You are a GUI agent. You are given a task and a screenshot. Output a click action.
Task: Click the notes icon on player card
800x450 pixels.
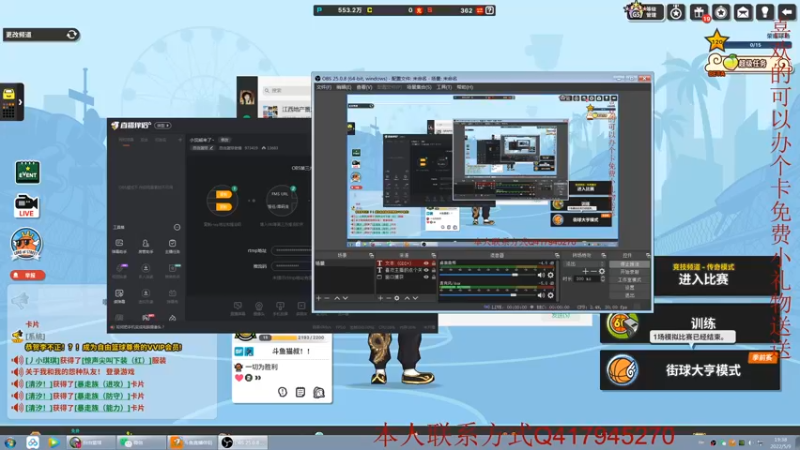coord(301,392)
